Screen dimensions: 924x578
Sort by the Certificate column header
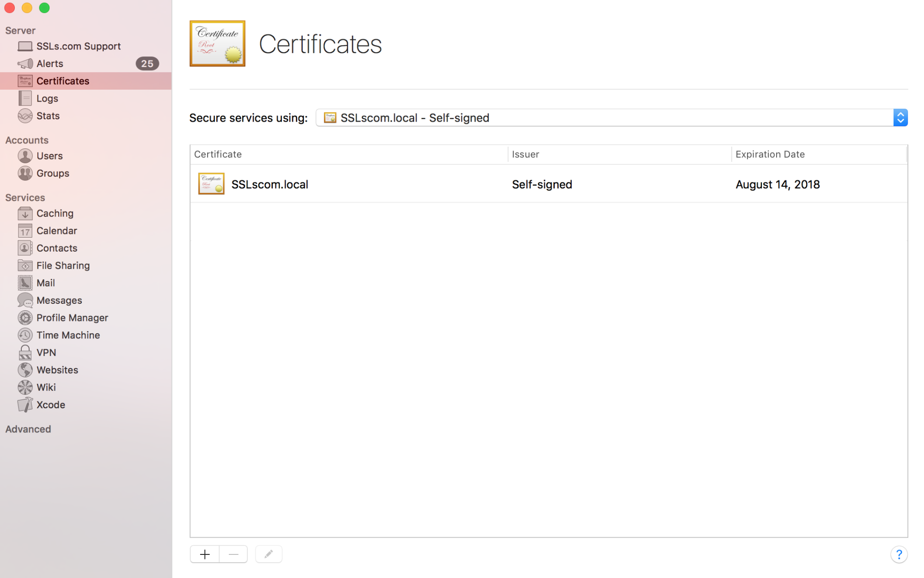coord(349,154)
